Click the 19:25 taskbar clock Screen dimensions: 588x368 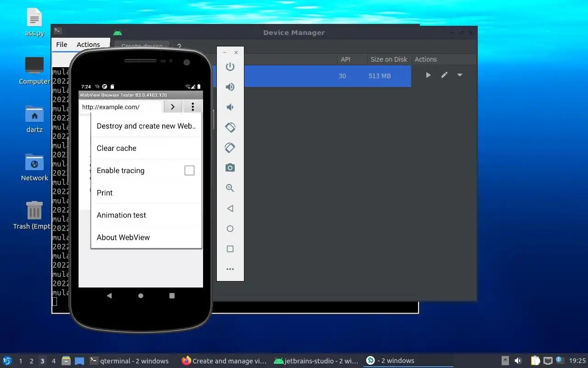(577, 361)
